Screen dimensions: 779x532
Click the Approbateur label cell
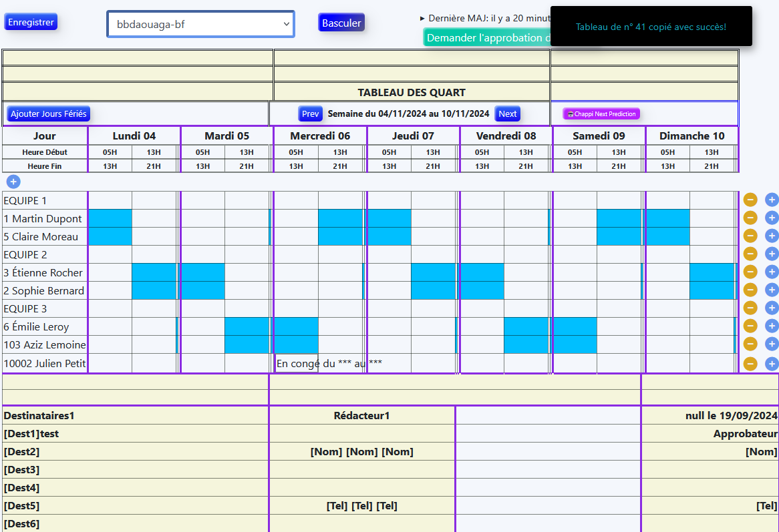(x=710, y=434)
